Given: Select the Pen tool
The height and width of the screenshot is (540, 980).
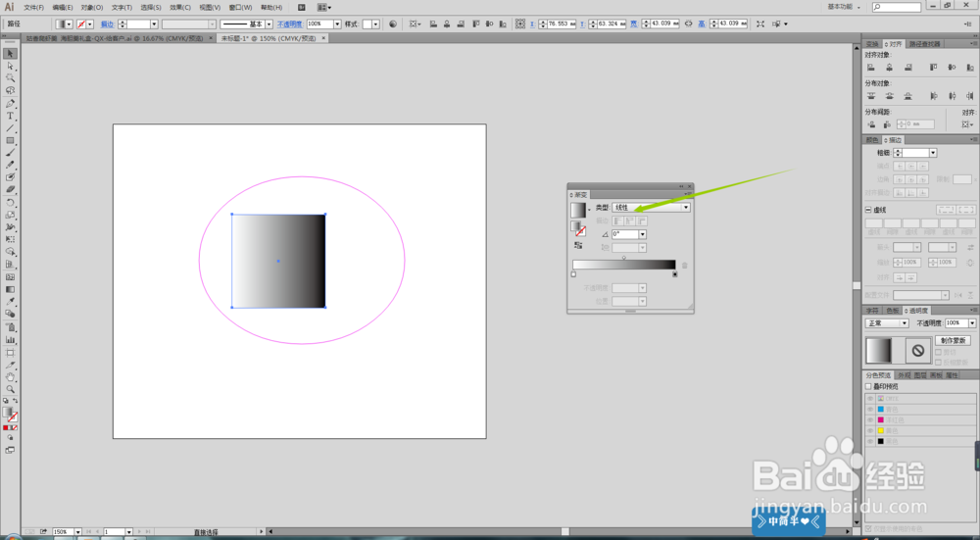Looking at the screenshot, I should coord(10,104).
